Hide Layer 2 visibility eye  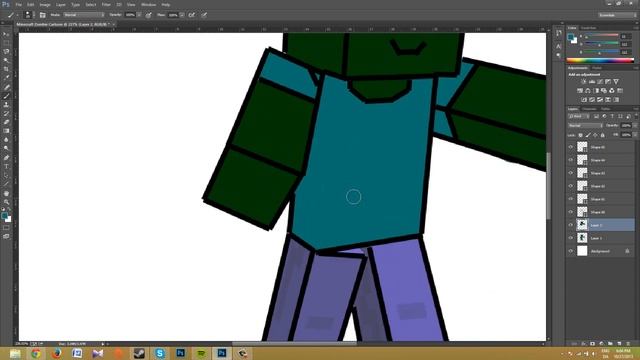[x=571, y=225]
